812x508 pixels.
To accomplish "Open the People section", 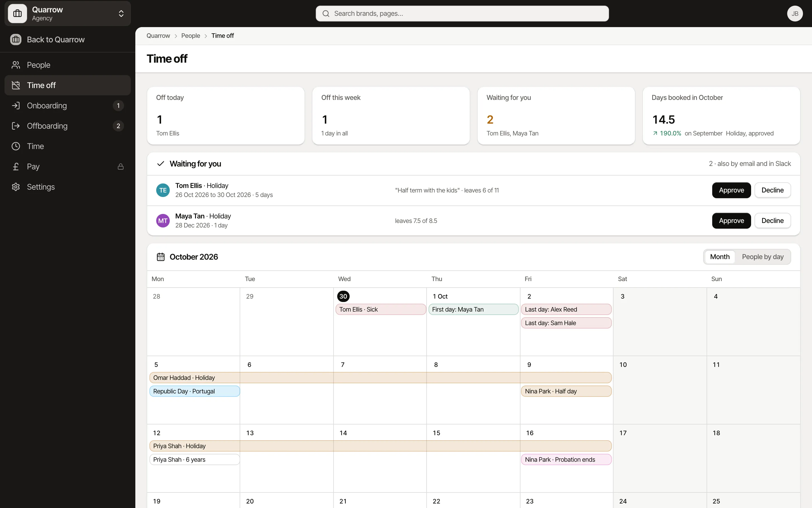I will [x=67, y=65].
